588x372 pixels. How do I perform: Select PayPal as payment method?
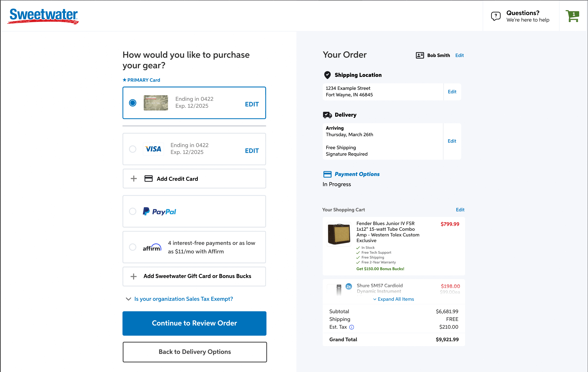pos(133,211)
